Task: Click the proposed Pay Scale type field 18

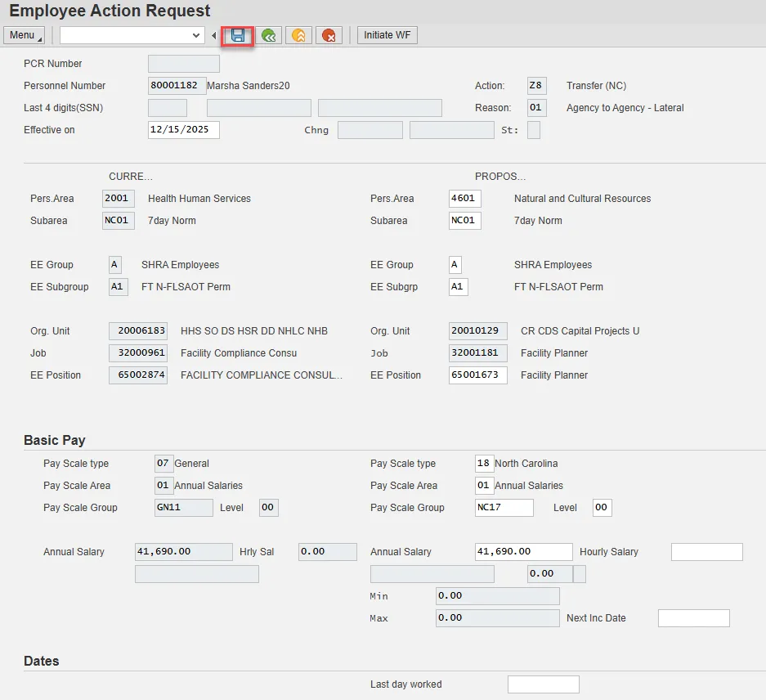Action: tap(484, 464)
